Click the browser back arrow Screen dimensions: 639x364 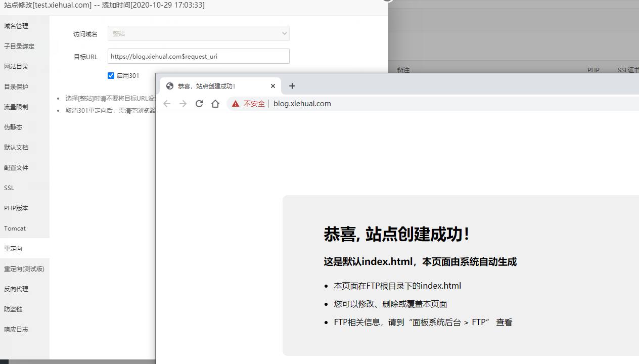click(167, 104)
